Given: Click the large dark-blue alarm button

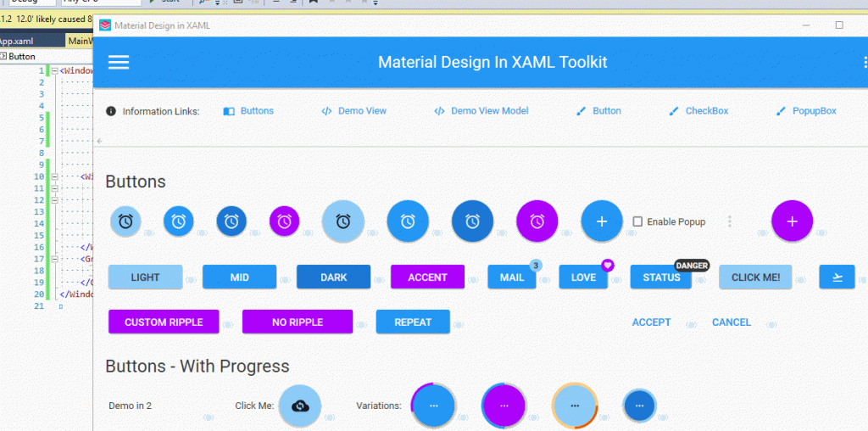Looking at the screenshot, I should click(x=472, y=221).
